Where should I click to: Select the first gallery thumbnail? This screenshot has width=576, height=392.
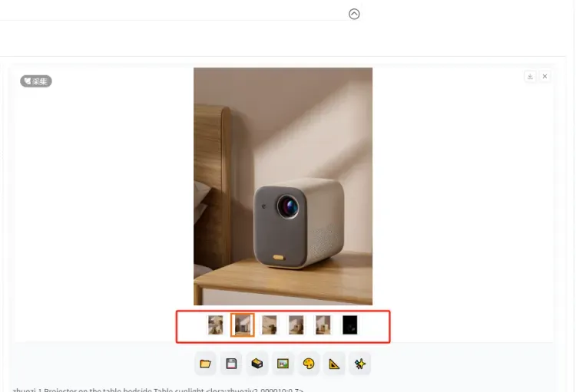[x=215, y=324]
